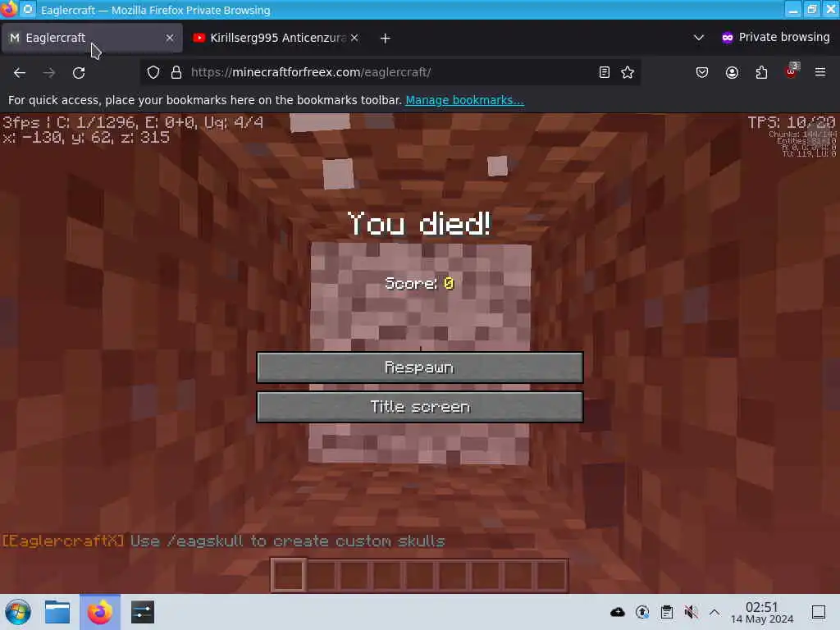Return to the Title screen
840x630 pixels.
click(x=419, y=407)
